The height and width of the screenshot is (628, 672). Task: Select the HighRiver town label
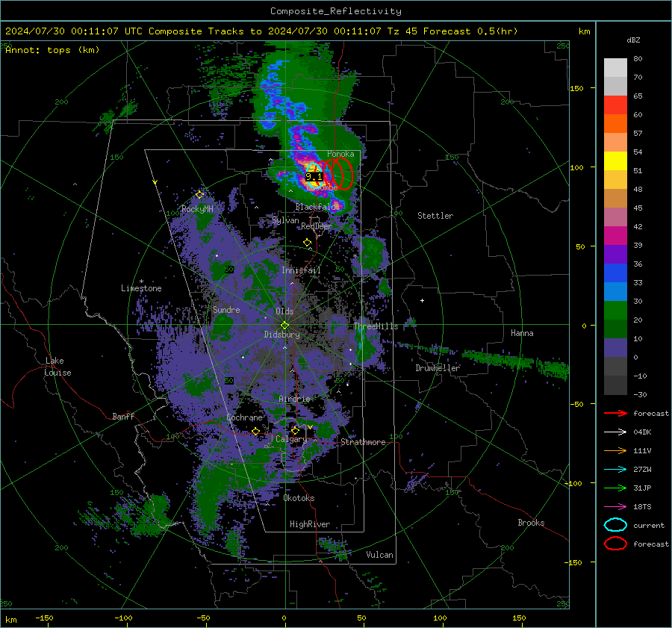310,524
